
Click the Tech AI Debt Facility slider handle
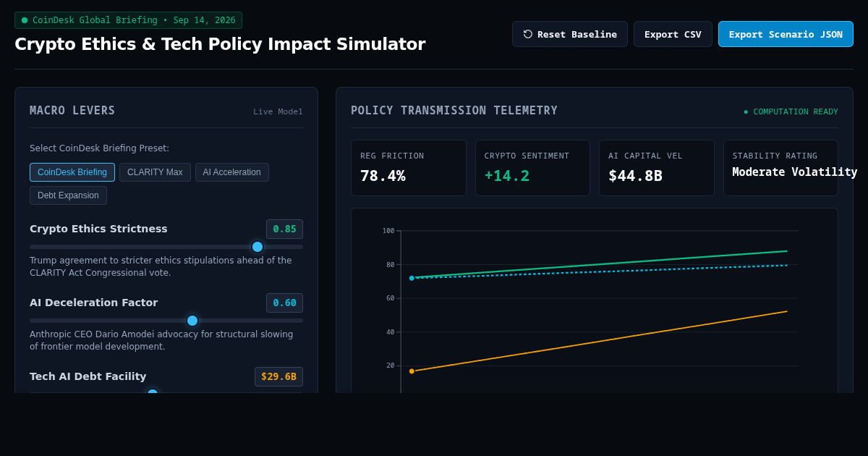click(153, 392)
